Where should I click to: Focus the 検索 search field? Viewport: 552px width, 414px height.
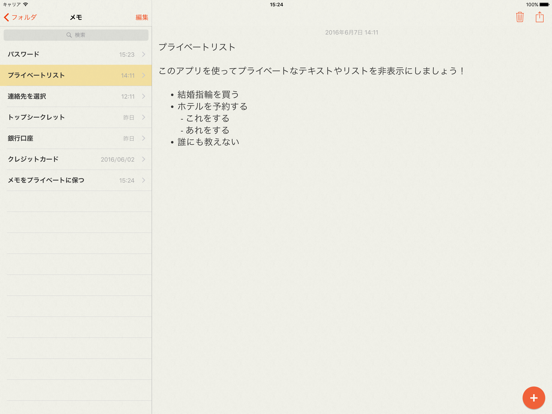click(x=76, y=35)
